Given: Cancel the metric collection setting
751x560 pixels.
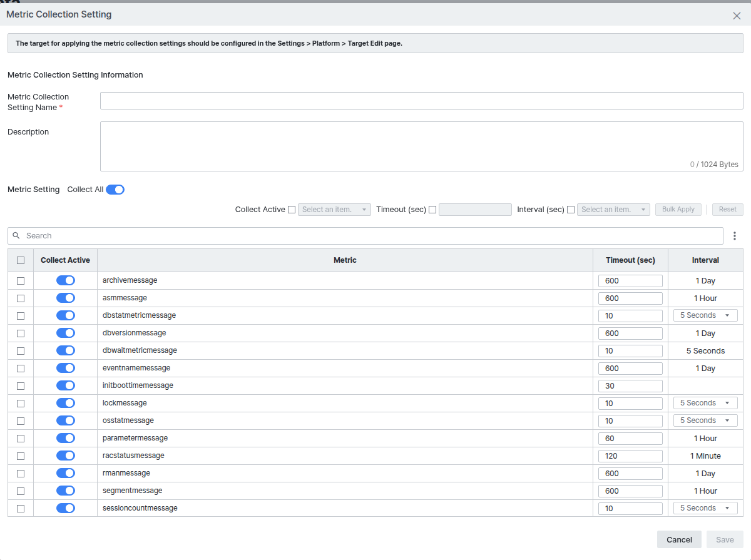Looking at the screenshot, I should point(679,539).
